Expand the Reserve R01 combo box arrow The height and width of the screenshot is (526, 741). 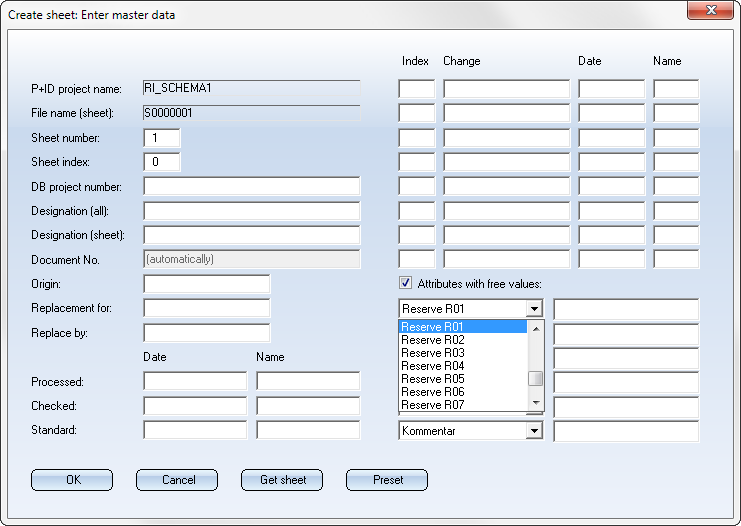pos(534,309)
